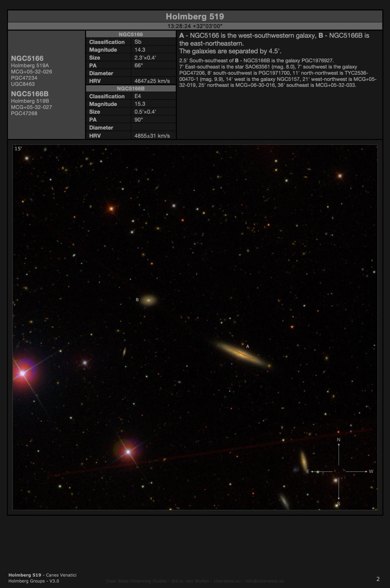The height and width of the screenshot is (588, 390).
Task: Click the 15' field-of-view label
Action: (18, 149)
